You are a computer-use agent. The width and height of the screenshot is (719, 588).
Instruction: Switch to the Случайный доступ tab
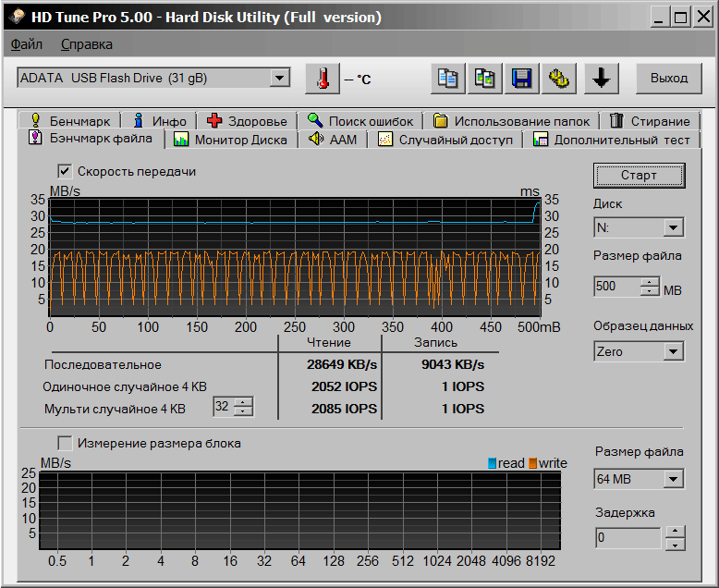pyautogui.click(x=446, y=140)
